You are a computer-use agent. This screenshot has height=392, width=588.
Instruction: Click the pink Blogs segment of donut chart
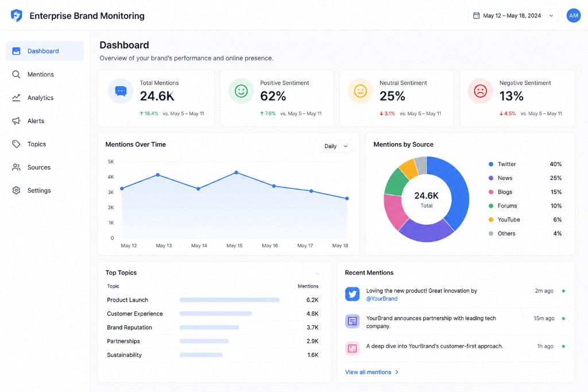(394, 210)
